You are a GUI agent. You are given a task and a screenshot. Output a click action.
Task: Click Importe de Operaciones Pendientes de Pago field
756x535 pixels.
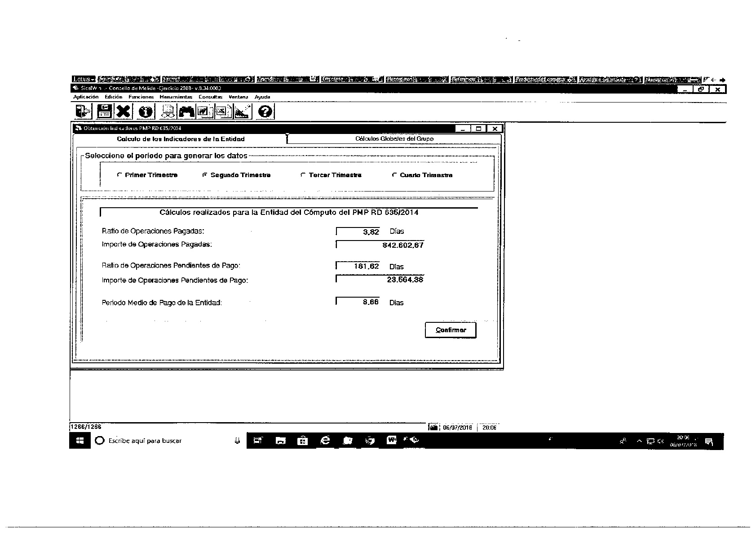click(380, 280)
